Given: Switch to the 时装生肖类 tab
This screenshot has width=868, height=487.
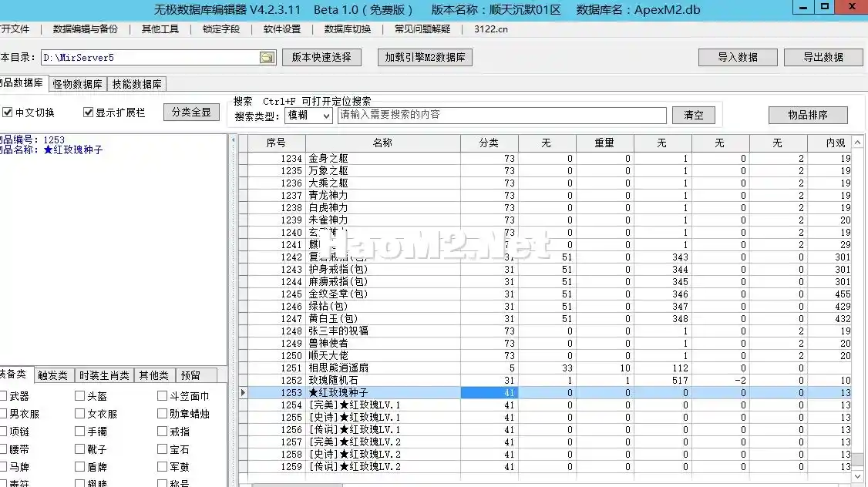Looking at the screenshot, I should (x=104, y=375).
